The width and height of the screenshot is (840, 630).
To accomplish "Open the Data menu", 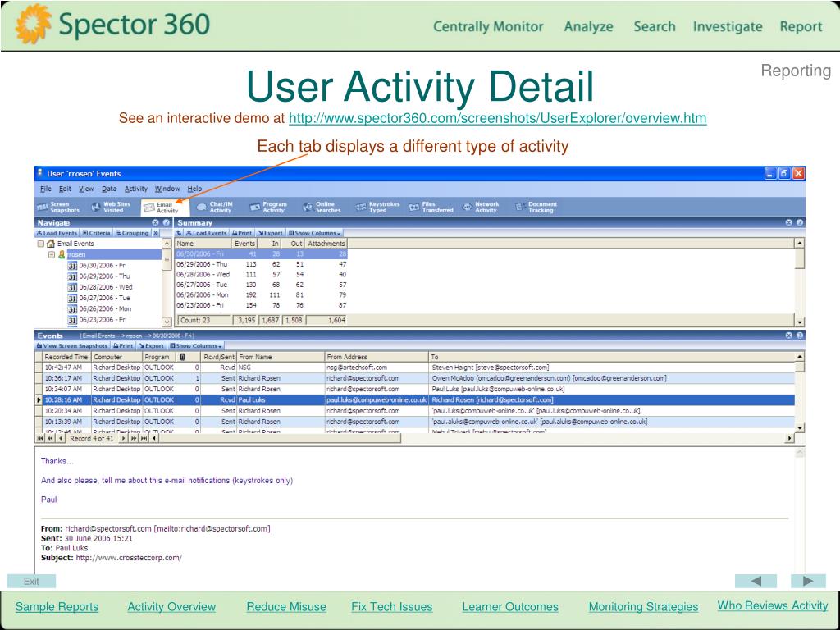I will 109,189.
